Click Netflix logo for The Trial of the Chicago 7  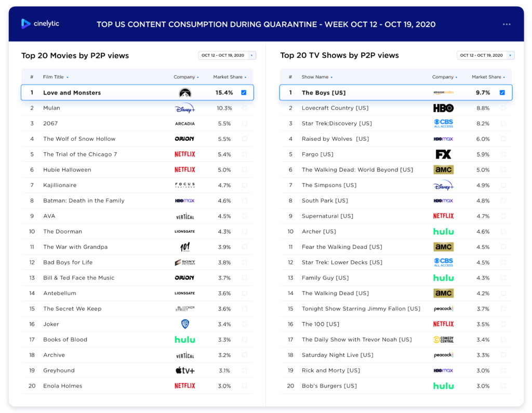click(185, 154)
